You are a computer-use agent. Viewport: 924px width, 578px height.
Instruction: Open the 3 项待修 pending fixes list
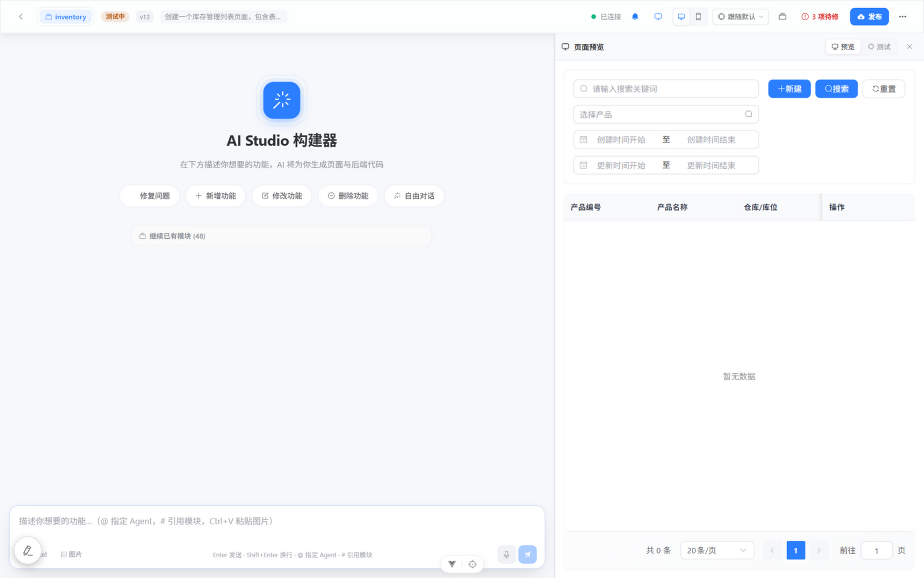click(819, 17)
